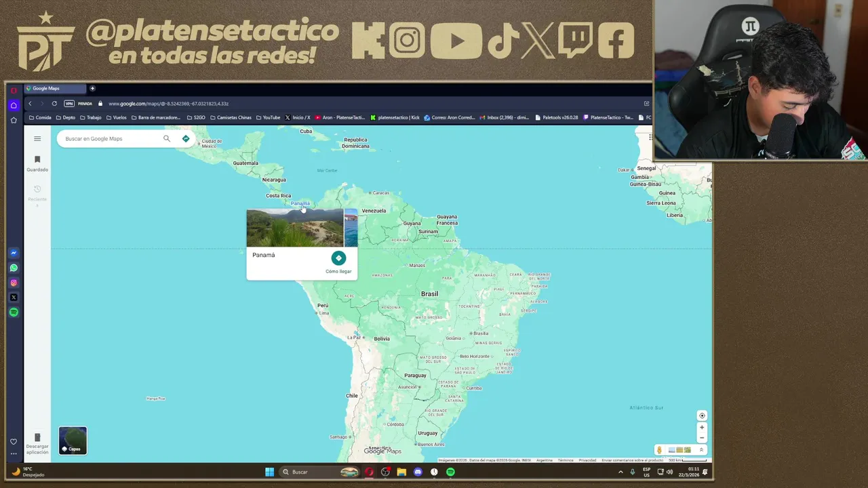Open Instagram in the Opera sidebar
The height and width of the screenshot is (488, 868).
tap(14, 283)
